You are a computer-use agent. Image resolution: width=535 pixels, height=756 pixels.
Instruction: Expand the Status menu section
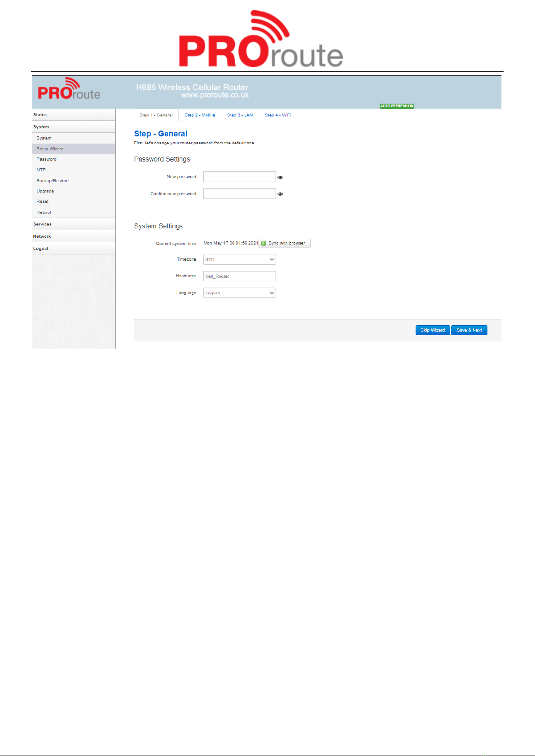[74, 115]
